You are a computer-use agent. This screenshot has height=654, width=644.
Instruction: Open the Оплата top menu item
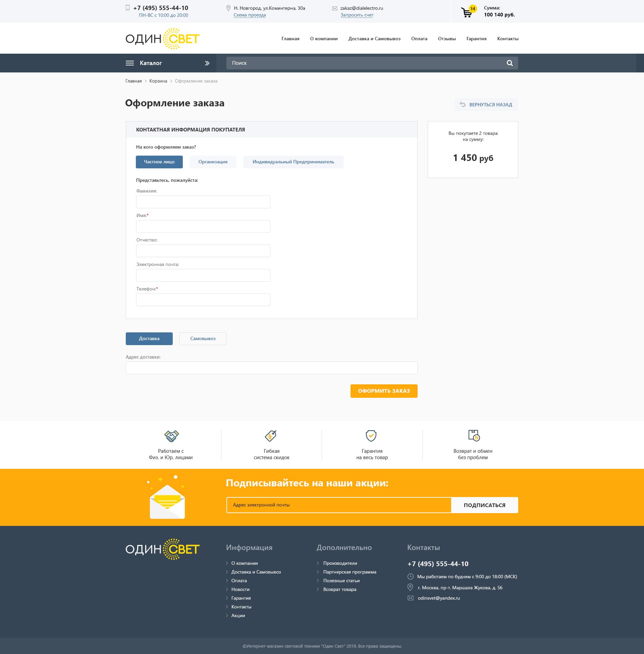click(419, 39)
